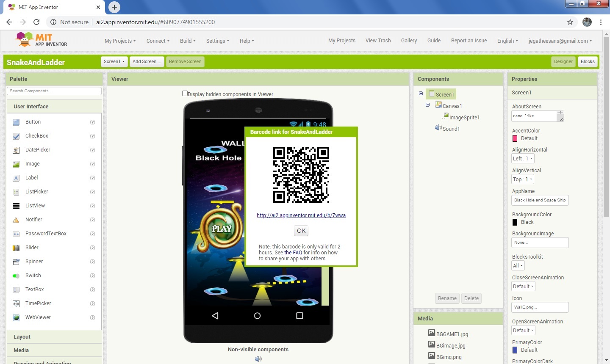This screenshot has height=364, width=610.
Task: Click the BGGAME1.jpg media file icon
Action: (432, 333)
